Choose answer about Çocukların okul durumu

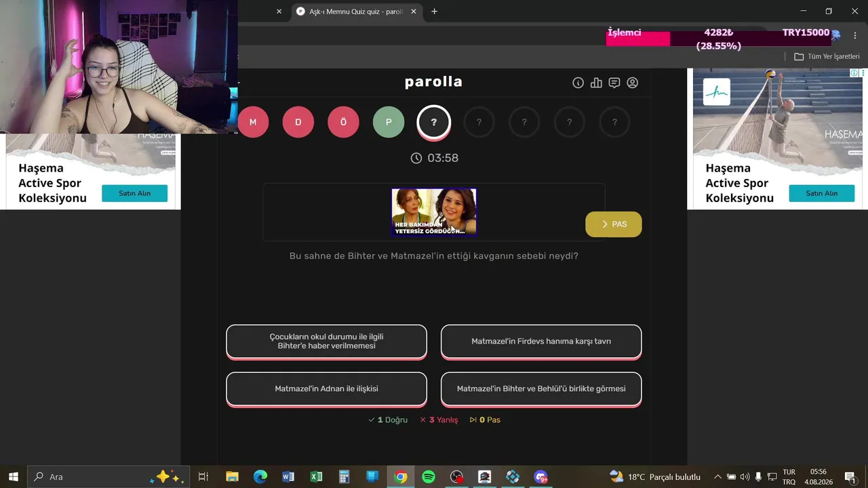(x=326, y=342)
